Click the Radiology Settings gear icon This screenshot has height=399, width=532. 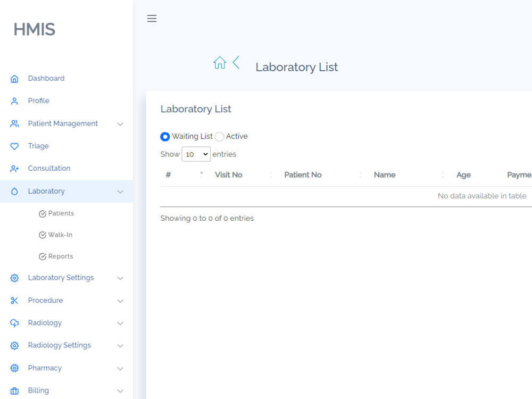coord(14,346)
